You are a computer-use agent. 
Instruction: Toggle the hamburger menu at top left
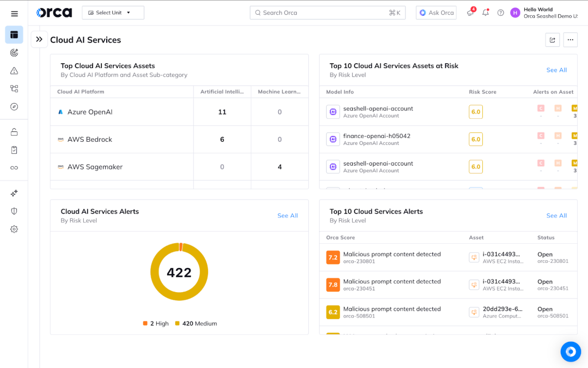pos(15,13)
